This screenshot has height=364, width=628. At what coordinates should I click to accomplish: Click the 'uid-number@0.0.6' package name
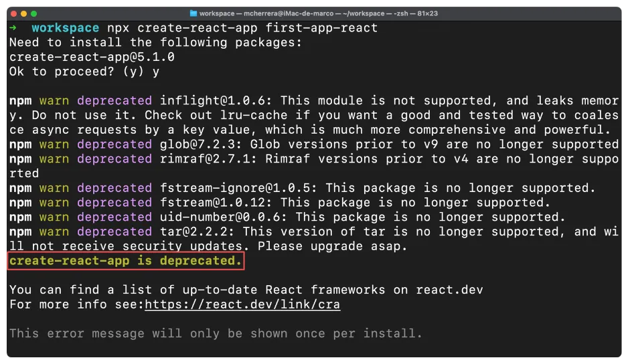[x=223, y=217]
